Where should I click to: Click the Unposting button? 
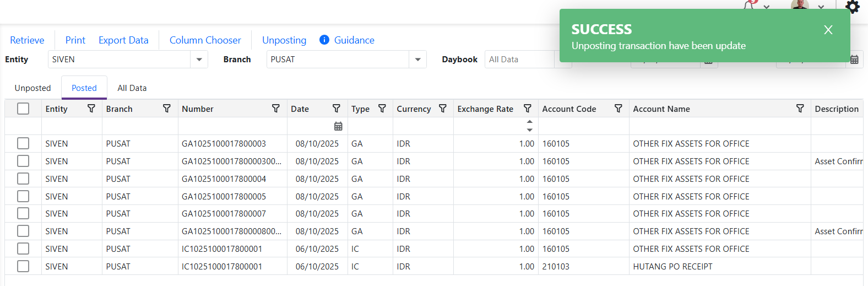[x=284, y=40]
